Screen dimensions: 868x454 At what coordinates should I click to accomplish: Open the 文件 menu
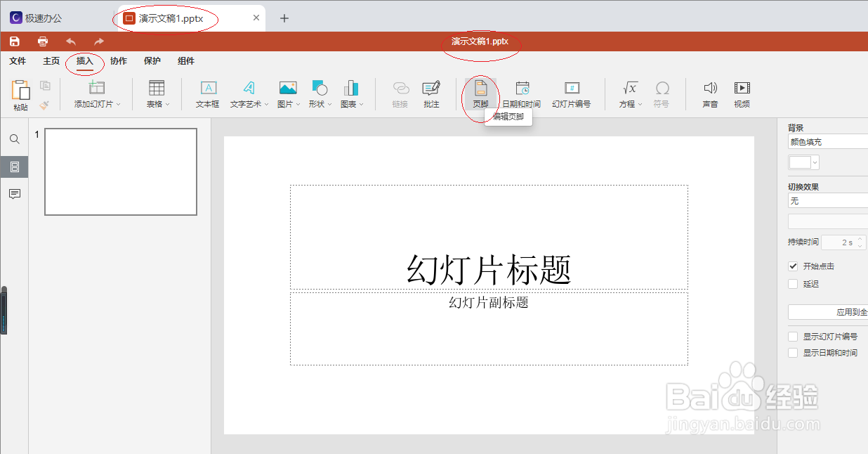[18, 61]
